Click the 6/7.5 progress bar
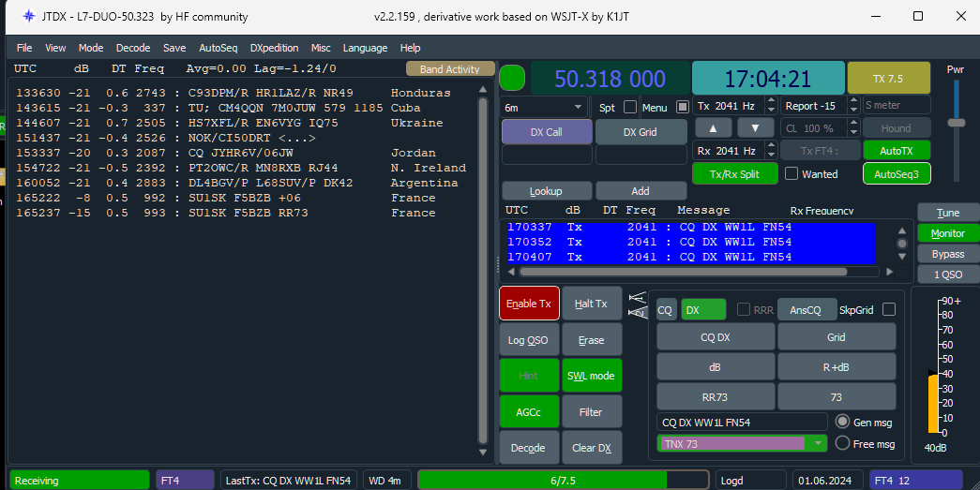This screenshot has height=490, width=980. (x=563, y=480)
